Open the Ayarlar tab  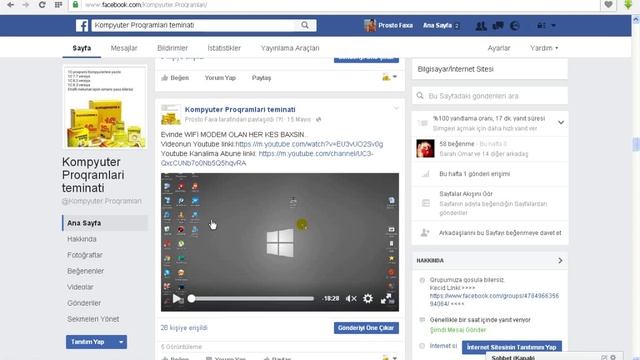click(x=499, y=48)
